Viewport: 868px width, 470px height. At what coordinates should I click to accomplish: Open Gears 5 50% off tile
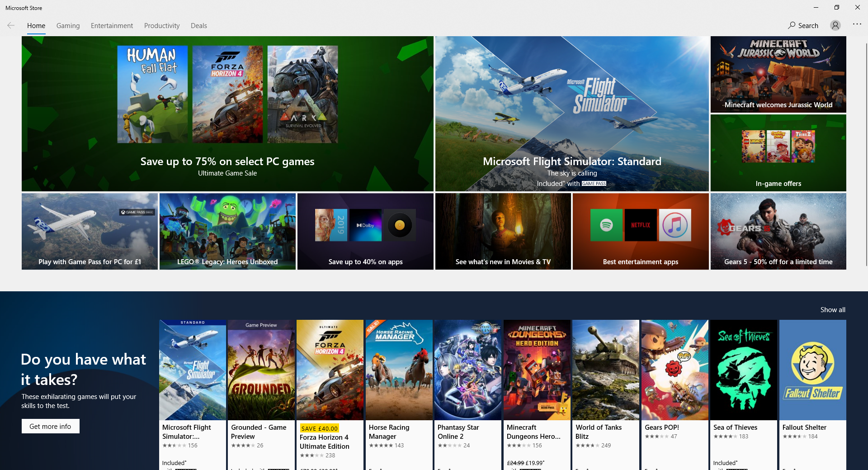(x=778, y=232)
